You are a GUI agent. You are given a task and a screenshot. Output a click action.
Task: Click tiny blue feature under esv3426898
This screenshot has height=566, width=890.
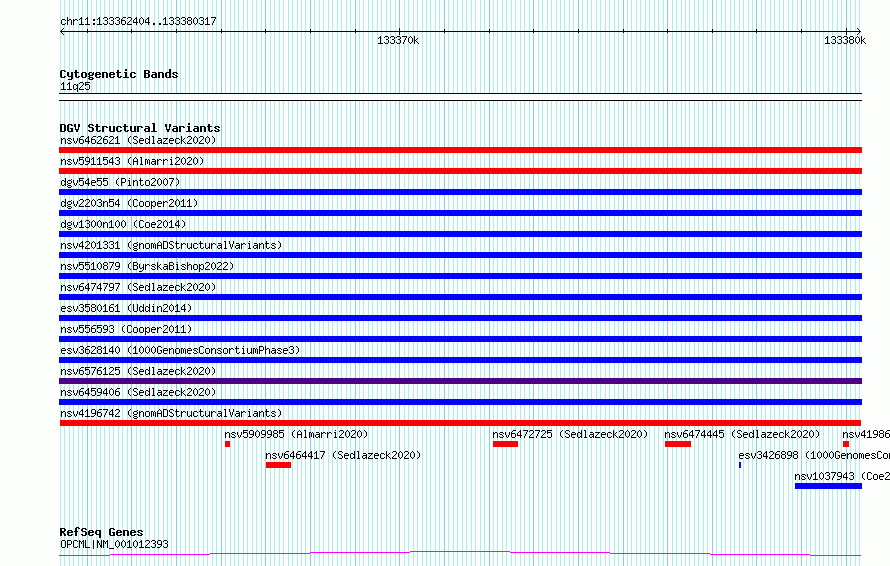click(740, 465)
